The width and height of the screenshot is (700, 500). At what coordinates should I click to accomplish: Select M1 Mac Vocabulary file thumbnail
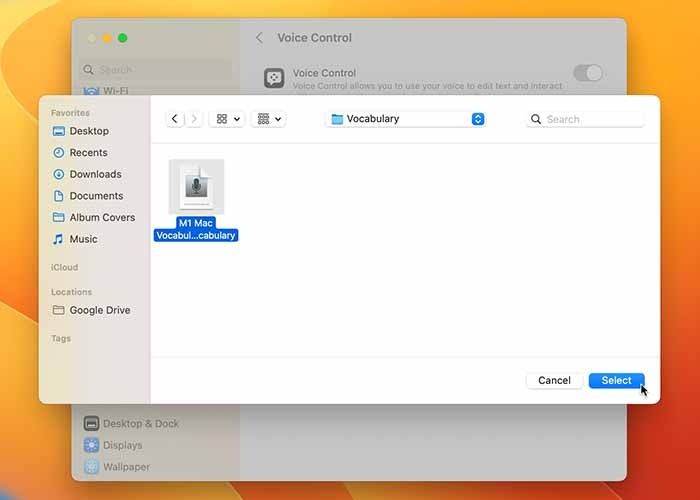coord(196,187)
